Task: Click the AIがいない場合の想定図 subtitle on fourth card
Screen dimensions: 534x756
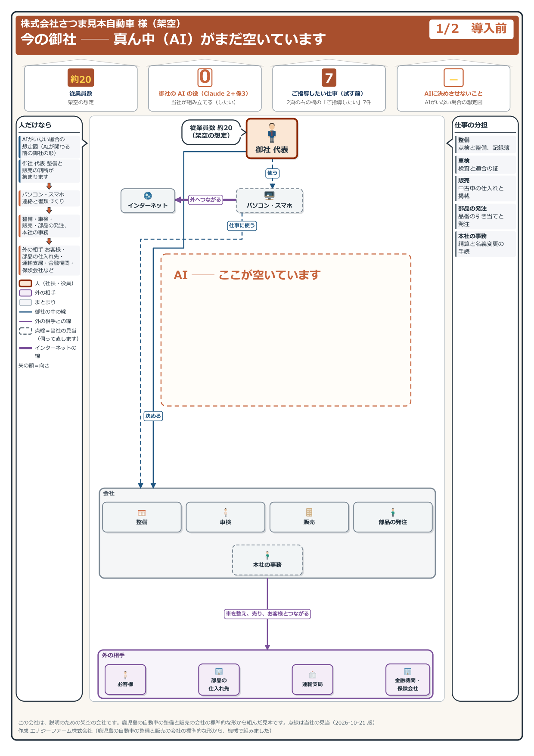Action: pyautogui.click(x=453, y=103)
